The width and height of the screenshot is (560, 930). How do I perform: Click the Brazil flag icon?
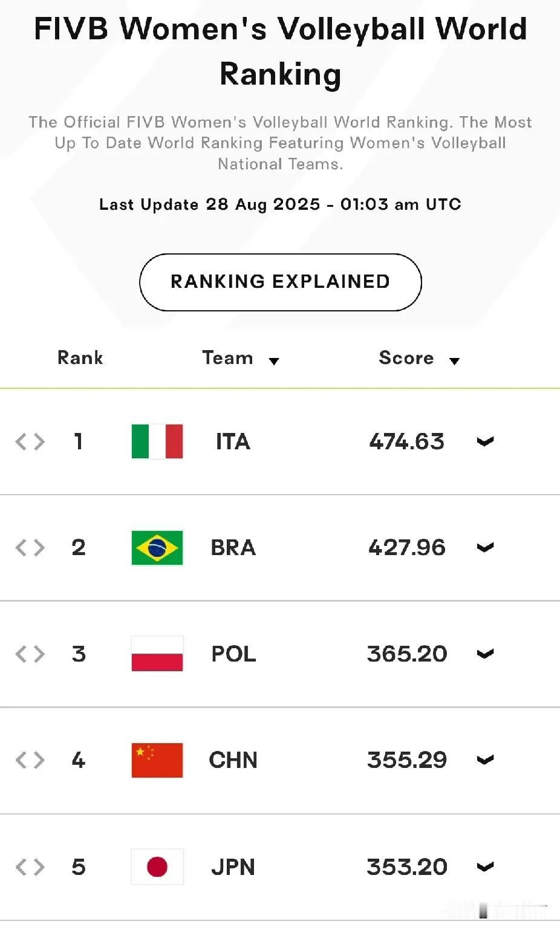point(157,548)
